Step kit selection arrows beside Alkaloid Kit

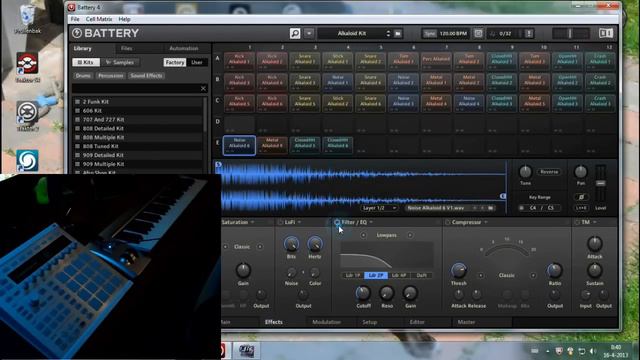point(388,33)
